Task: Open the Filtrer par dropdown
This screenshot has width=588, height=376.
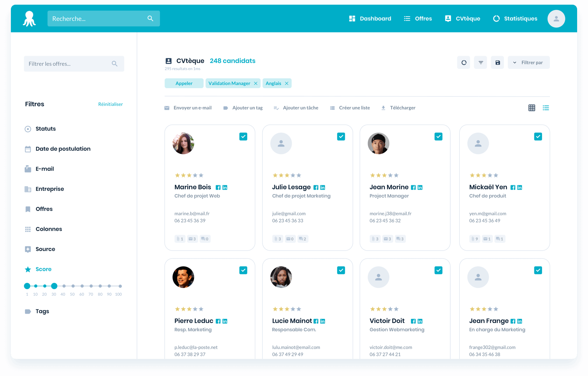Action: pyautogui.click(x=528, y=63)
